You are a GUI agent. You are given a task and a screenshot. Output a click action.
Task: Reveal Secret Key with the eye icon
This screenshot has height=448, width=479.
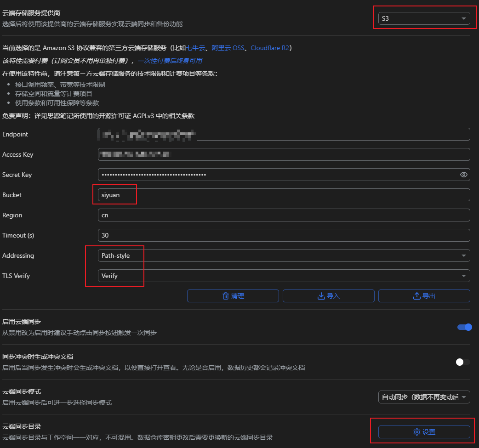463,175
